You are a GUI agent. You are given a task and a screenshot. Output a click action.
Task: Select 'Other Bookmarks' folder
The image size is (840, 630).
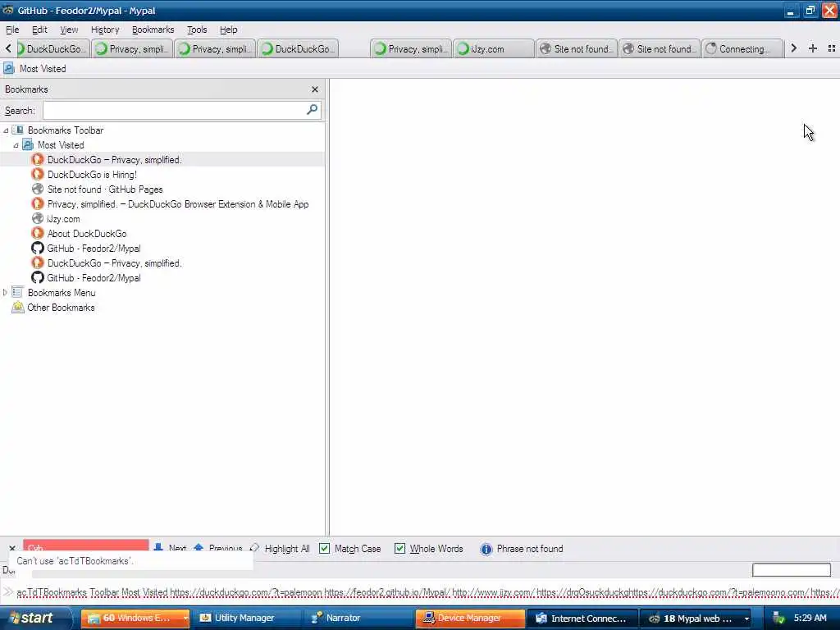61,308
